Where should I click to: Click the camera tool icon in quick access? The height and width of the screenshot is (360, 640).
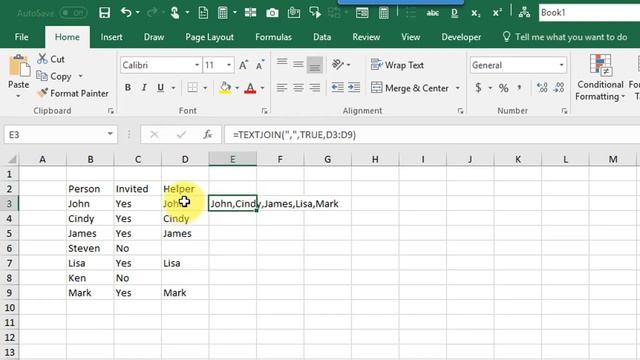point(272,13)
